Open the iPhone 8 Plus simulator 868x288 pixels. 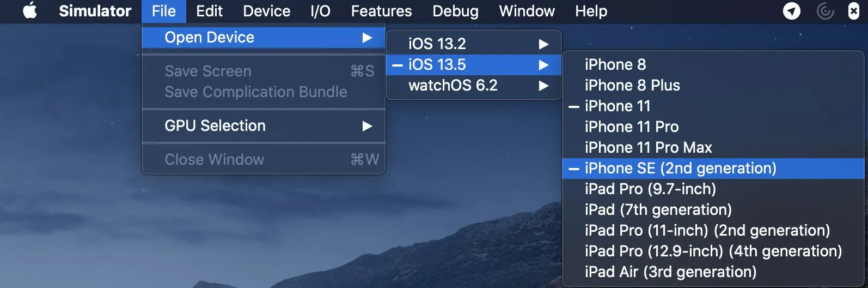713,85
